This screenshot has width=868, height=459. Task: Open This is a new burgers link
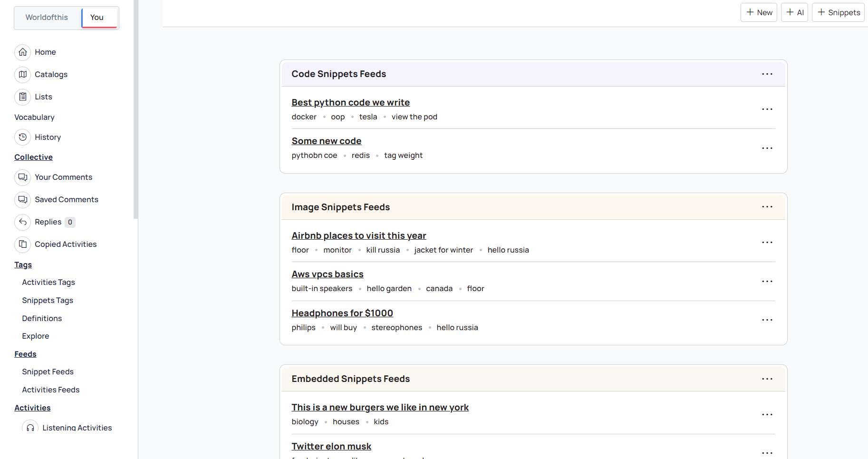click(x=380, y=408)
